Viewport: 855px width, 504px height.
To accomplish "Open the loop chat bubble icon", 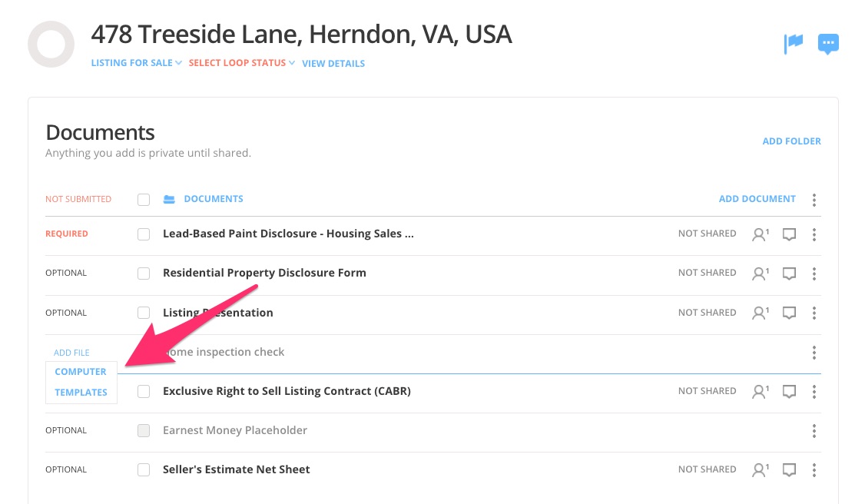I will click(x=828, y=44).
